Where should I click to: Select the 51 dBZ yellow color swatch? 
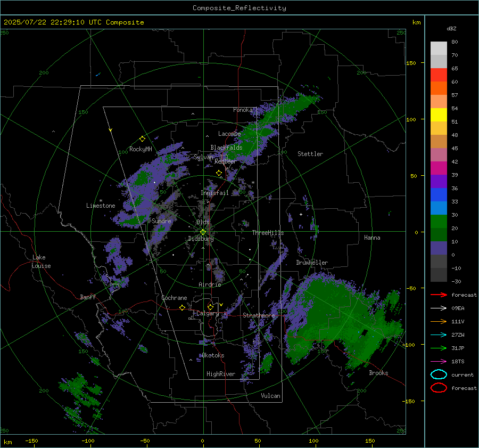pos(439,115)
